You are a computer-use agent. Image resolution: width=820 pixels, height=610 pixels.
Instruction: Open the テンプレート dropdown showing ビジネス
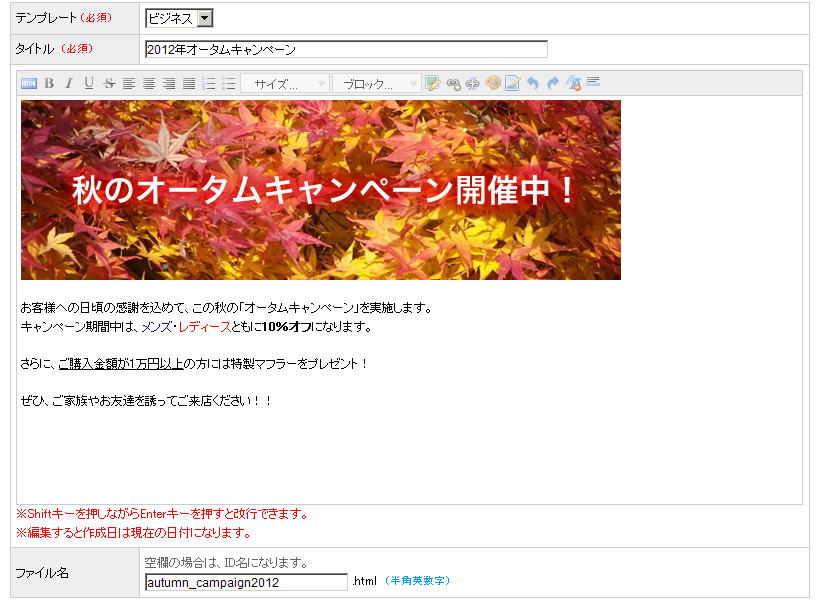click(x=179, y=18)
